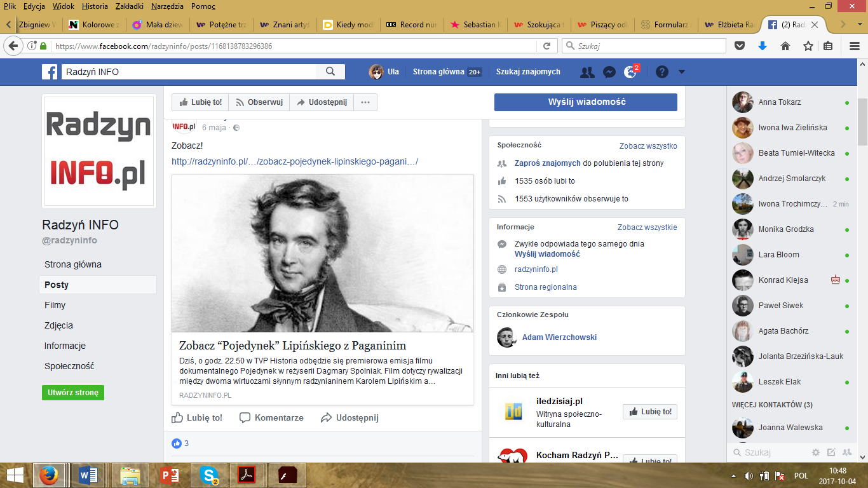Screen dimensions: 868x488
Task: Reload the page with the refresh icon
Action: click(x=546, y=46)
